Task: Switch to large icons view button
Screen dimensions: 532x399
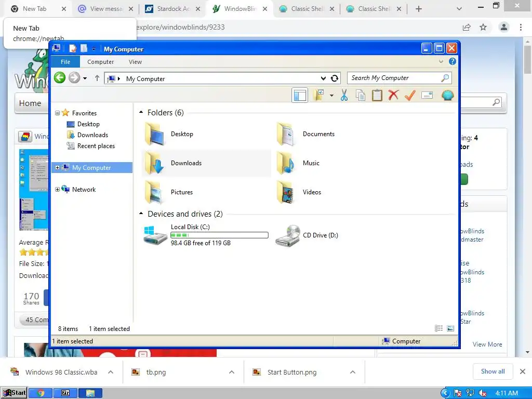Action: (x=450, y=328)
